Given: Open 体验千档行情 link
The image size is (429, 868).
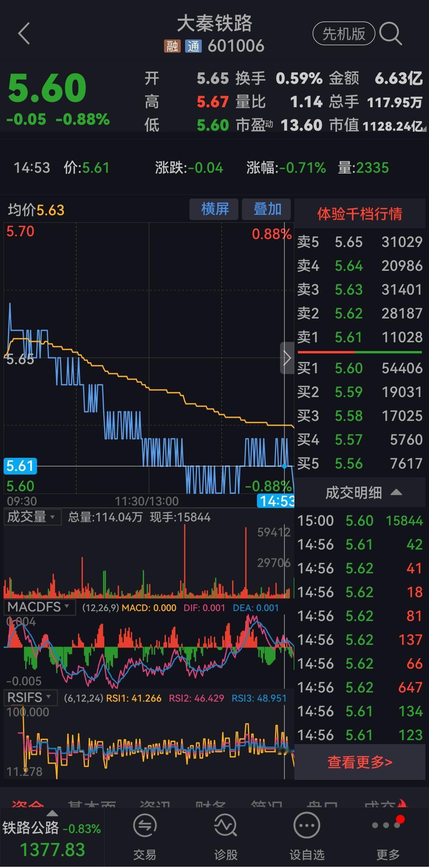Looking at the screenshot, I should click(360, 214).
